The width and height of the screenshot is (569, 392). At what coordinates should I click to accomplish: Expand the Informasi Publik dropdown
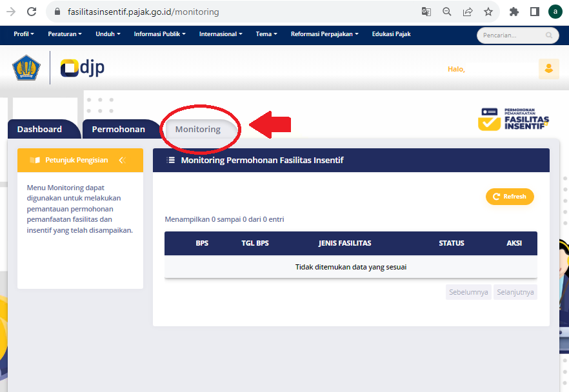[159, 34]
